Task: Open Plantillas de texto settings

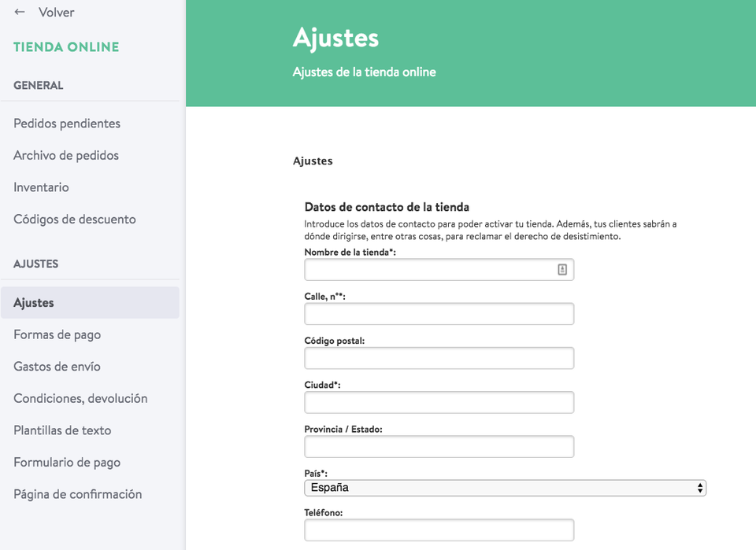Action: [x=62, y=430]
